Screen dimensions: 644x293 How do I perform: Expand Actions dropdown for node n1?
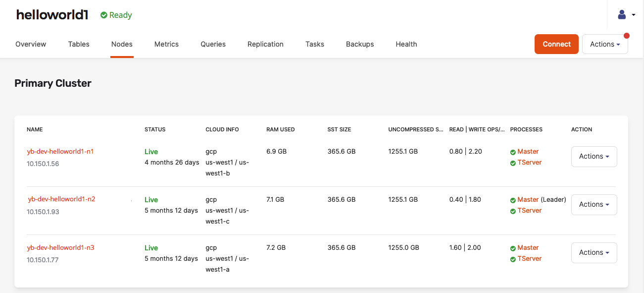point(594,157)
